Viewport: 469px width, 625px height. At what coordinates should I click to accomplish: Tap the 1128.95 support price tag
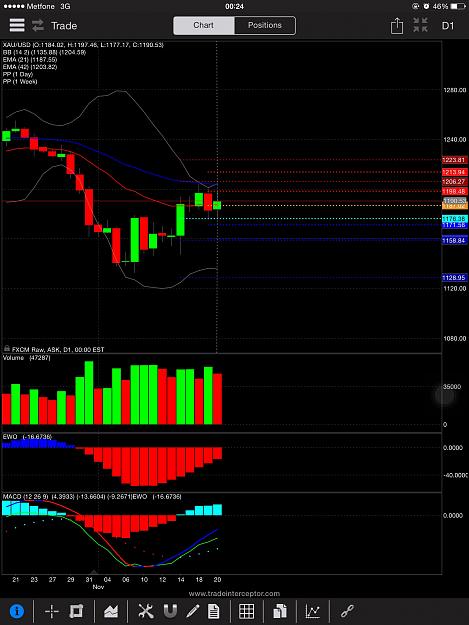pyautogui.click(x=454, y=277)
